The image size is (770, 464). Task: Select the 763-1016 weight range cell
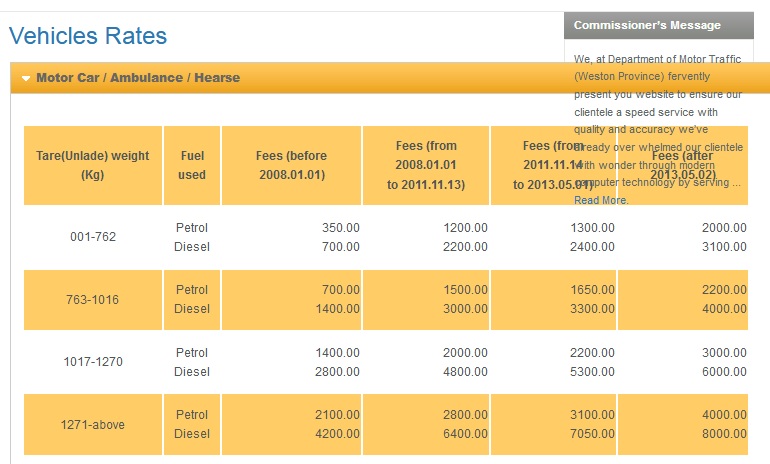(x=93, y=300)
